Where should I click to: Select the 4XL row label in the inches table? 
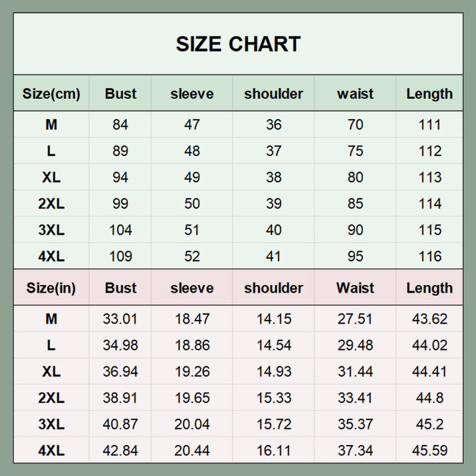pyautogui.click(x=51, y=451)
